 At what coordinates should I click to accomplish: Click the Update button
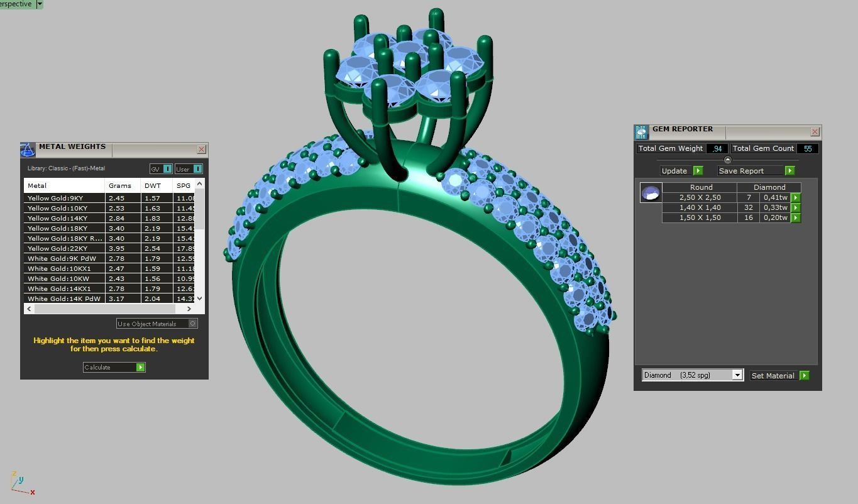click(681, 171)
